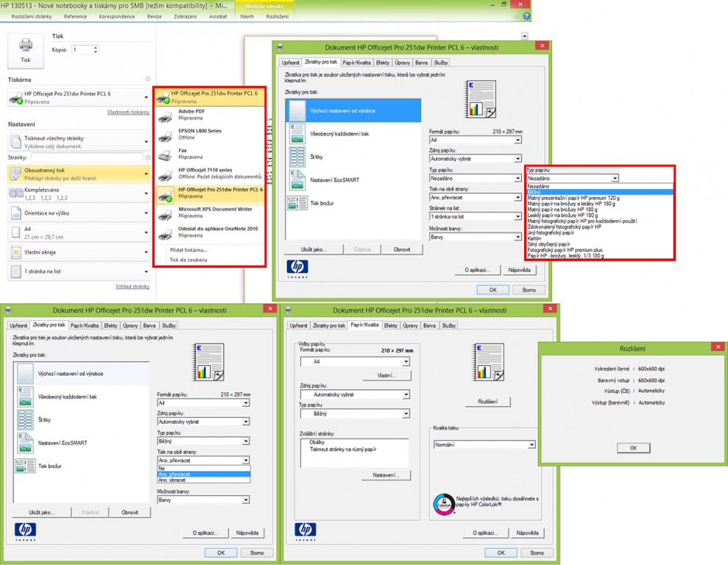
Task: Click page preview image in Papír/Kvalita dialog
Action: 489,362
